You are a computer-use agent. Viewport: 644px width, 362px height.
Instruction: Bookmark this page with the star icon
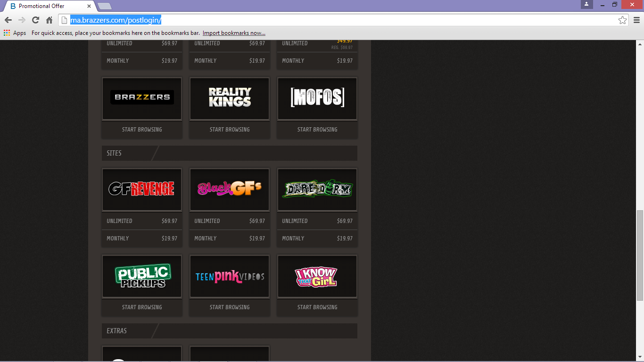click(x=622, y=20)
